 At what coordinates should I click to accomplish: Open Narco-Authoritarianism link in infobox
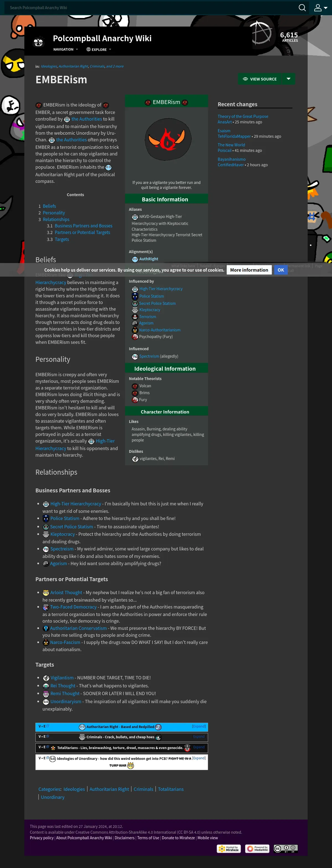[x=160, y=330]
